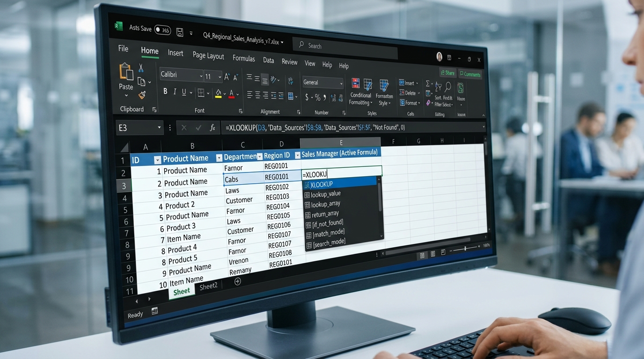This screenshot has height=359, width=644.
Task: Toggle middle vertical alignment
Action: 257,79
